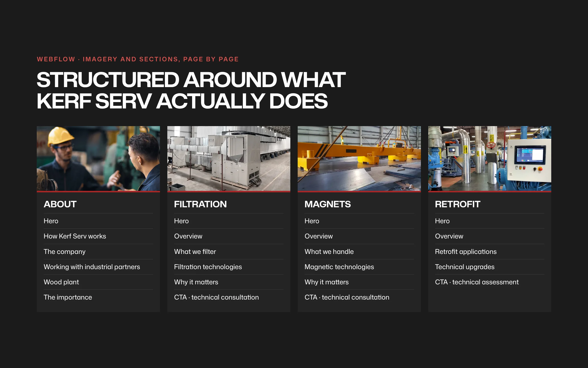Click 'What we filter' item

(x=229, y=252)
